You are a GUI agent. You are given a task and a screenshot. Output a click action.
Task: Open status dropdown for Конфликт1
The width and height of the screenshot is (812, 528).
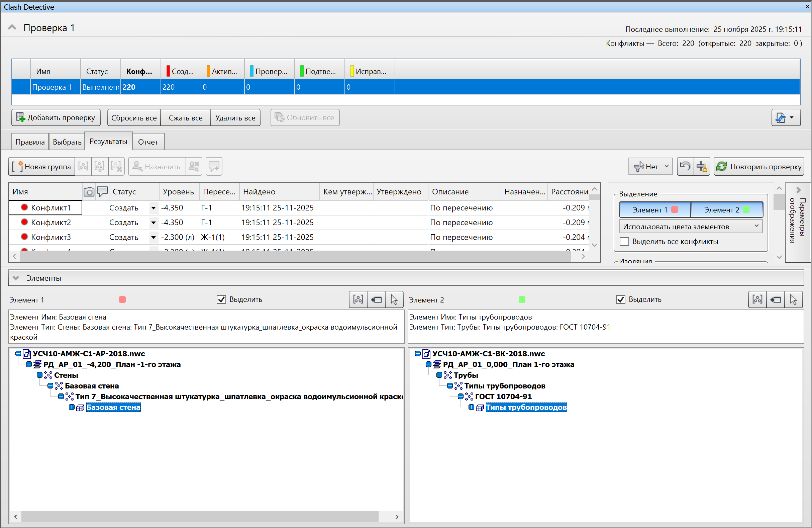coord(153,207)
